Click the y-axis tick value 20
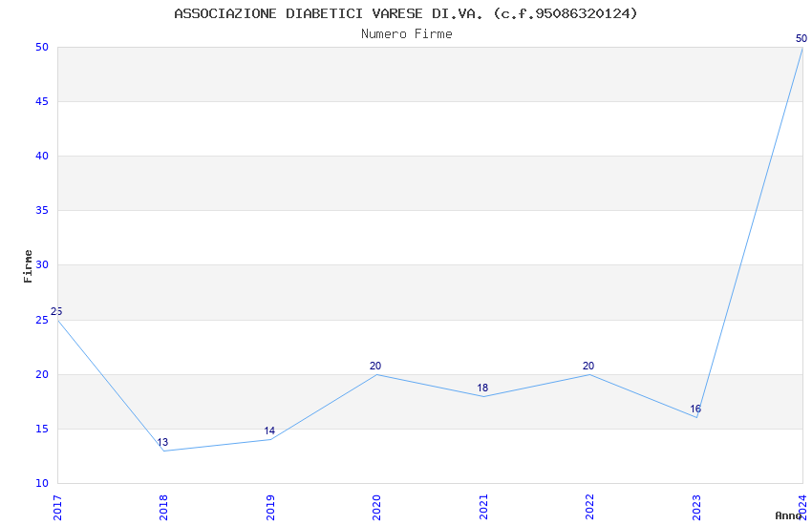 (42, 374)
